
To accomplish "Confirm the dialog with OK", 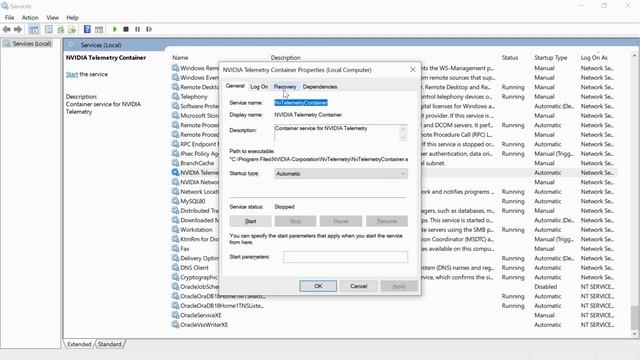I will pos(318,286).
